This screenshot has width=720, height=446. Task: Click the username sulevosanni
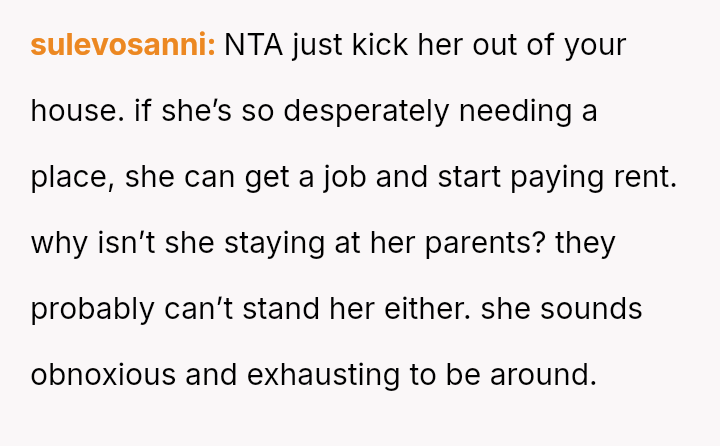coord(122,46)
